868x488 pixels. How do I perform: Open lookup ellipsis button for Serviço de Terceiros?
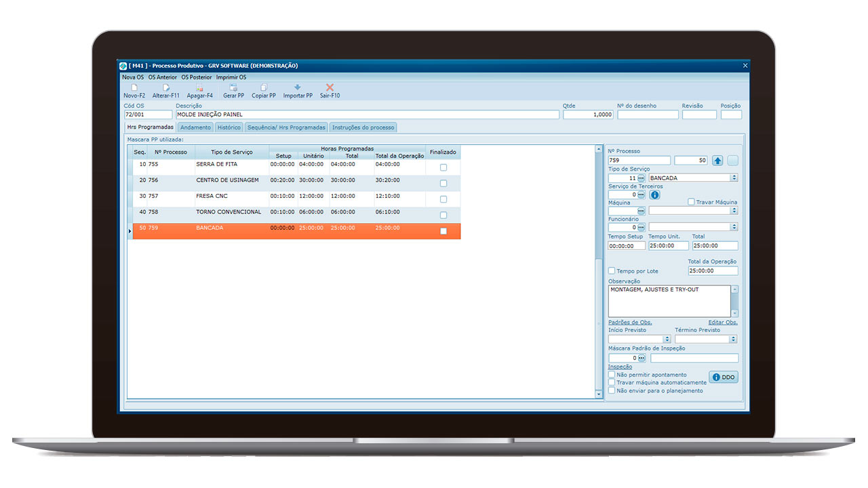pos(642,195)
